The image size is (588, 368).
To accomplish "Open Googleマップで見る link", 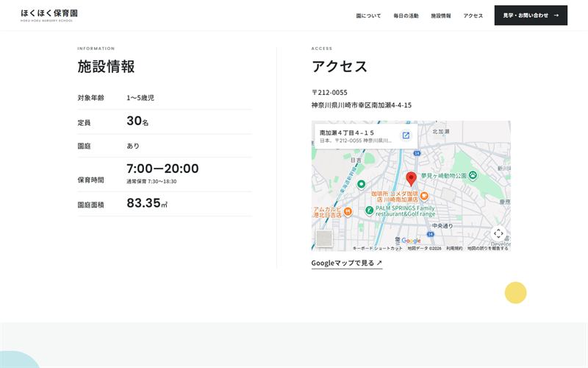I will tap(346, 263).
